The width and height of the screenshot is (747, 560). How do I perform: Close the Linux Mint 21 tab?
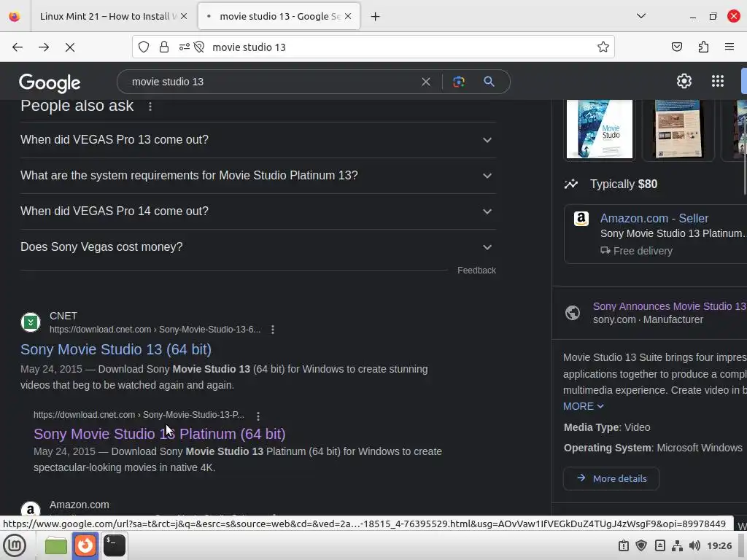pos(184,16)
